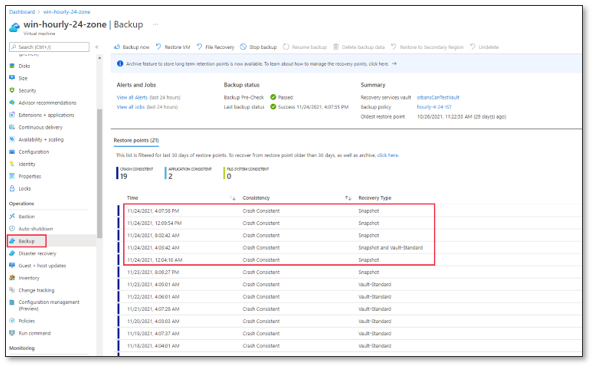Click the Backup now toolbar icon
This screenshot has width=593, height=366.
117,47
